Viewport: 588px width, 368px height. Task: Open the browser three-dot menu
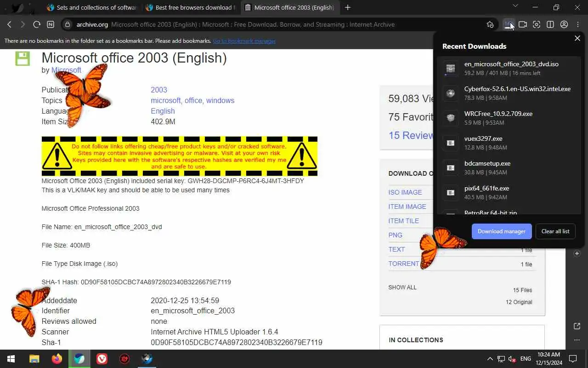click(578, 24)
